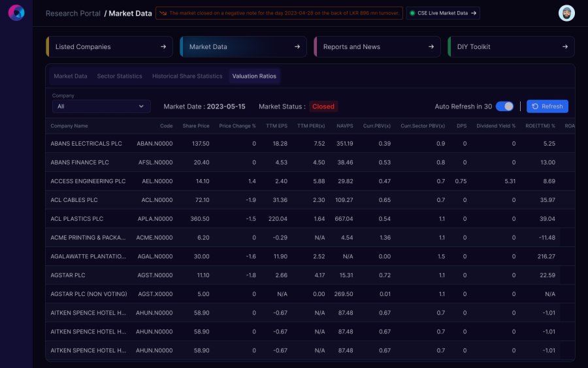This screenshot has height=368, width=588.
Task: Switch to the Market Data sub-tab
Action: (71, 76)
